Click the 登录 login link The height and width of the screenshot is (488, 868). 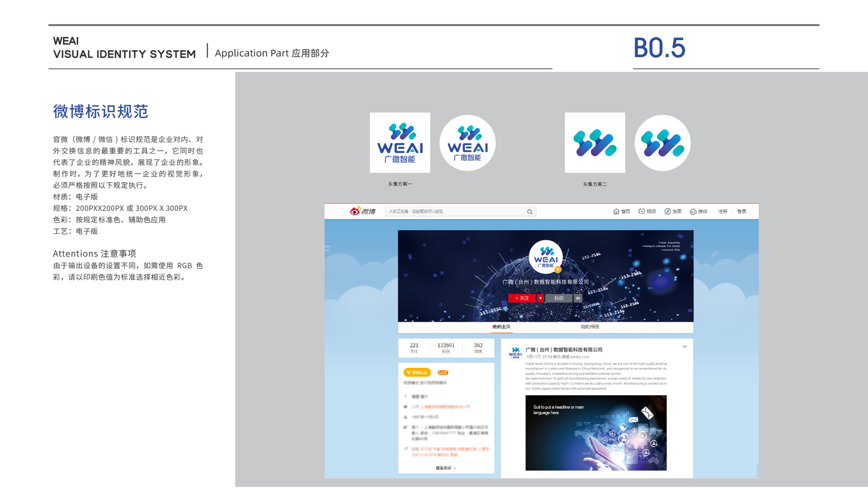[x=742, y=212]
